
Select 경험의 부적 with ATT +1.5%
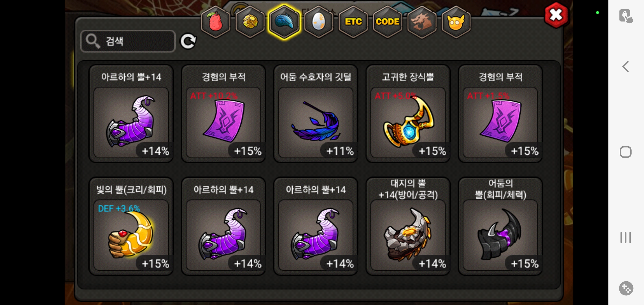pos(501,114)
